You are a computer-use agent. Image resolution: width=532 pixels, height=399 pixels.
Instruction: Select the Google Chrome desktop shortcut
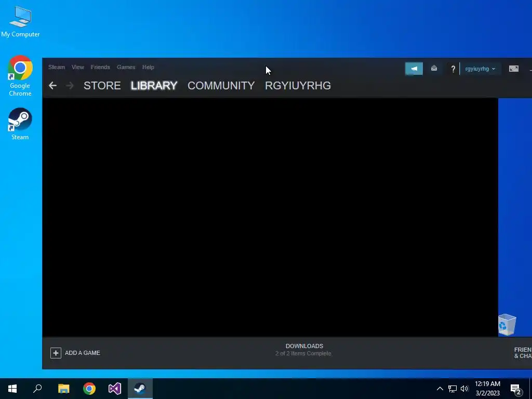[20, 76]
